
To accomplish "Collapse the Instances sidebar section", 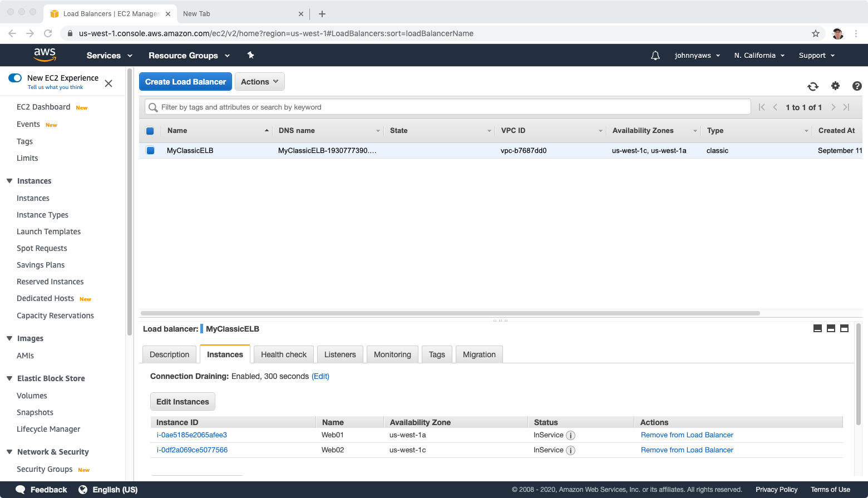I will click(x=9, y=181).
